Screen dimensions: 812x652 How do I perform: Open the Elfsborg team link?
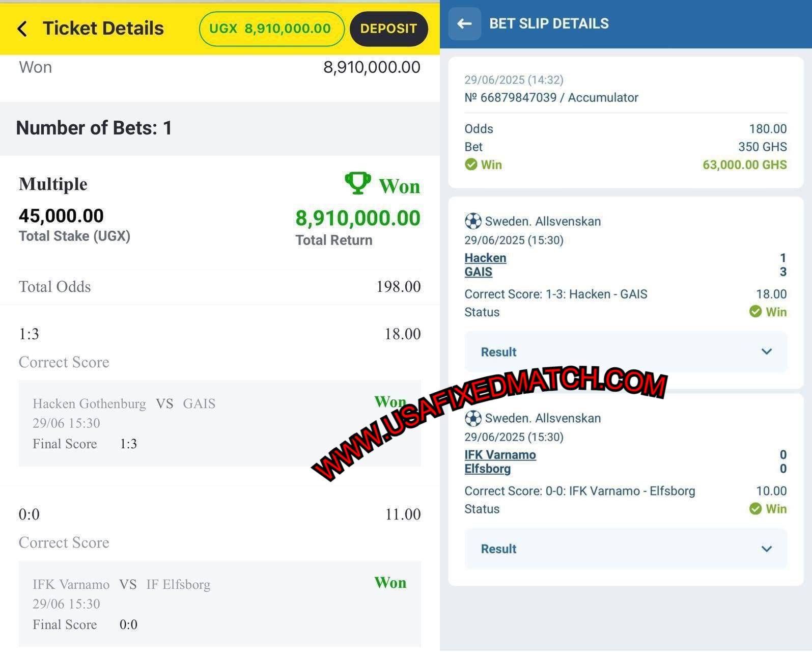487,469
